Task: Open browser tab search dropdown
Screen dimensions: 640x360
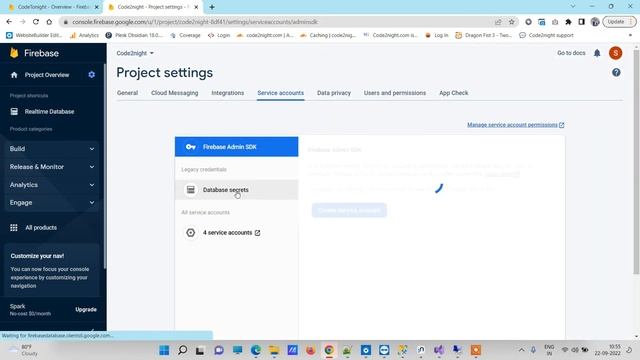Action: click(x=573, y=7)
